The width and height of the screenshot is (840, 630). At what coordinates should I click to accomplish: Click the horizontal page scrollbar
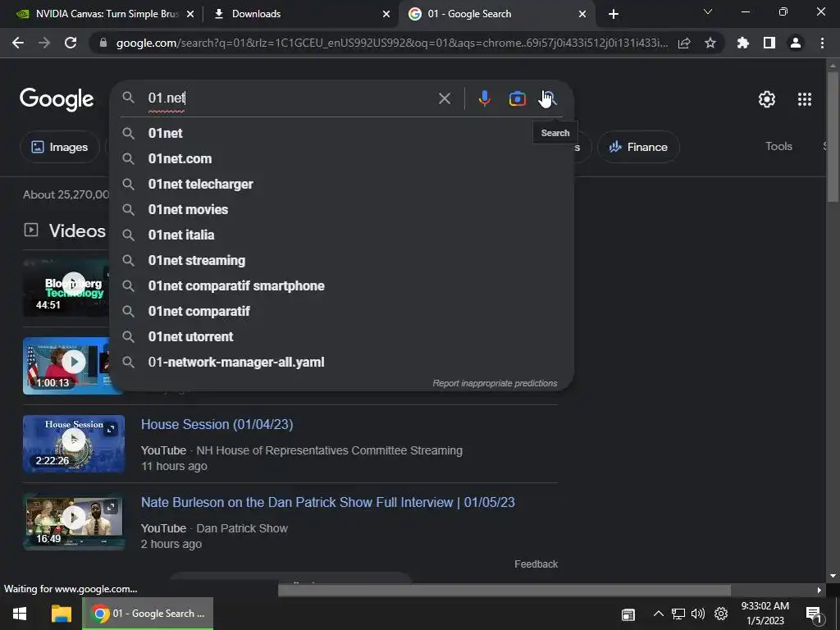[504, 590]
